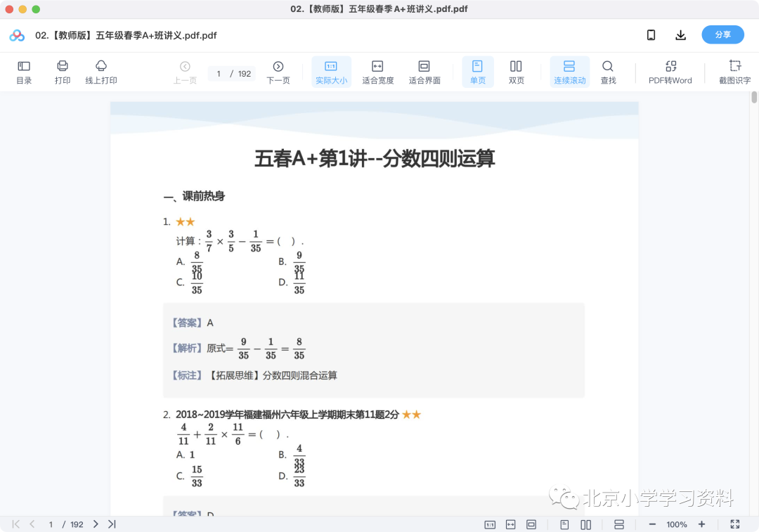
Task: Open 截图识字 screenshot OCR tool
Action: tap(735, 72)
